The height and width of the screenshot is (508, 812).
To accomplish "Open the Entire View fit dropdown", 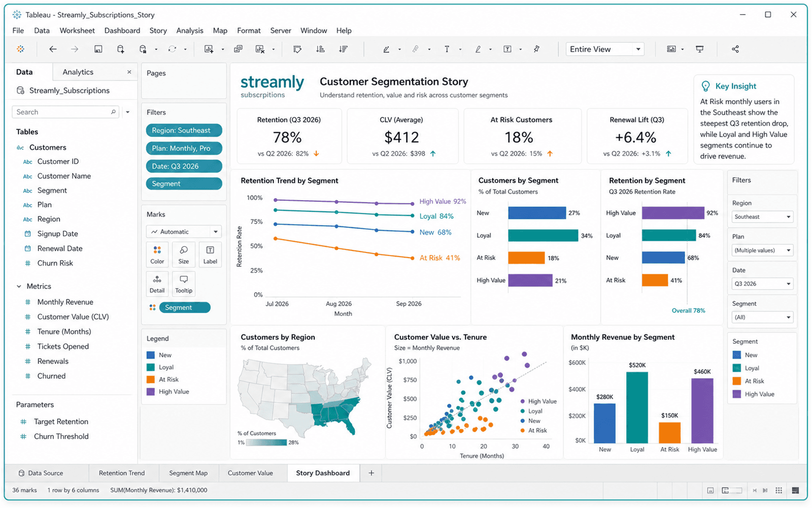I will click(x=605, y=49).
